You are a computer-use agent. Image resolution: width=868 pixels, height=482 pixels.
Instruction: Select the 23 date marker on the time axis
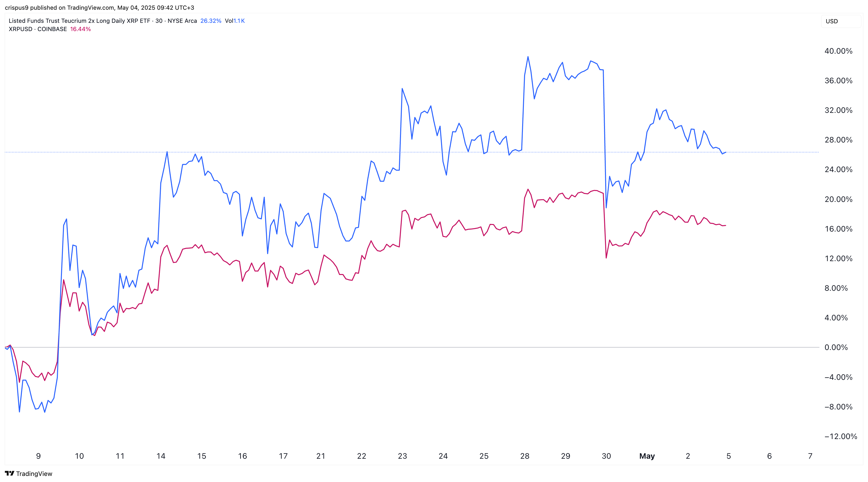(x=402, y=456)
